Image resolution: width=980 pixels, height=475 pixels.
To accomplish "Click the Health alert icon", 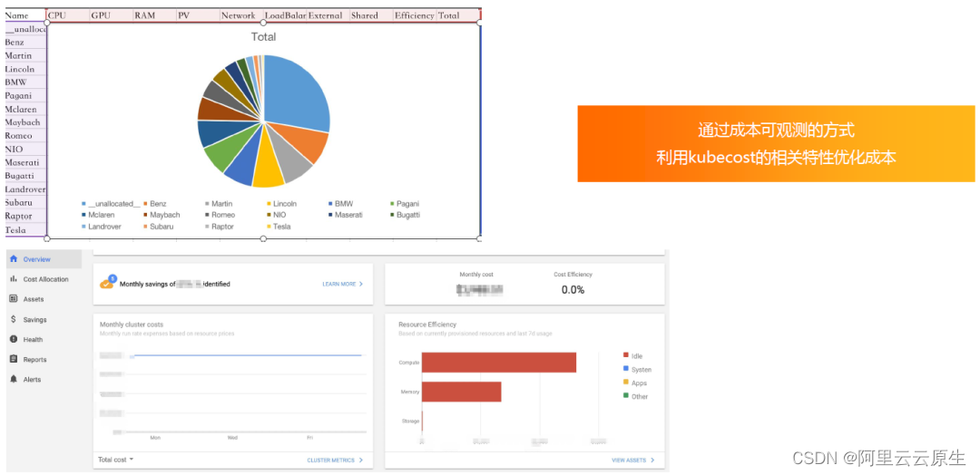I will [x=13, y=339].
